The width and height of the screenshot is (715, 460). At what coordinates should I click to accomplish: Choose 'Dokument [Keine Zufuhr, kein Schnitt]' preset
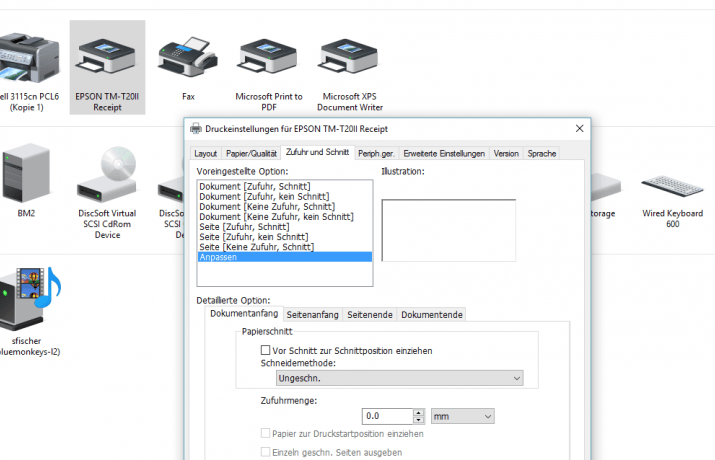click(285, 217)
